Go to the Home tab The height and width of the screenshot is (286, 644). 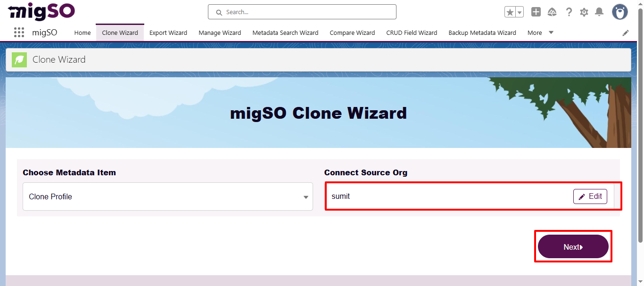pyautogui.click(x=83, y=33)
